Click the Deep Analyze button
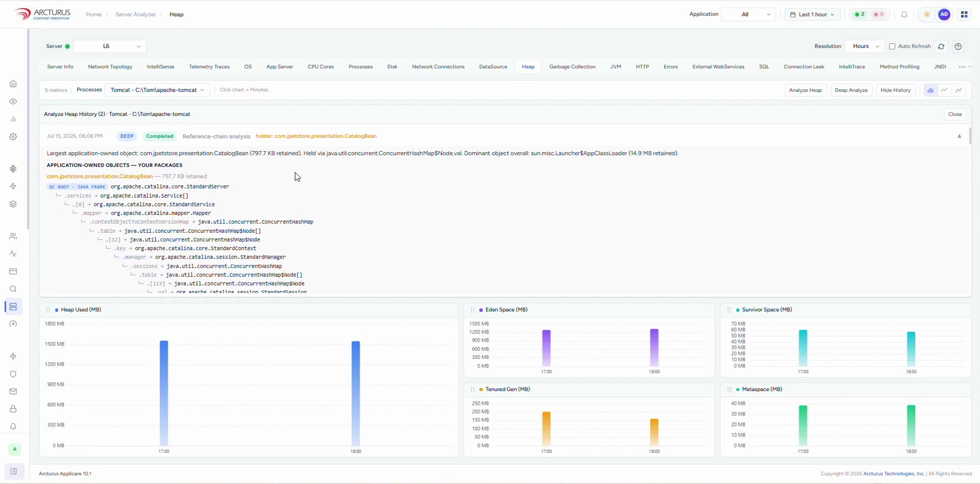The image size is (980, 484). (851, 90)
